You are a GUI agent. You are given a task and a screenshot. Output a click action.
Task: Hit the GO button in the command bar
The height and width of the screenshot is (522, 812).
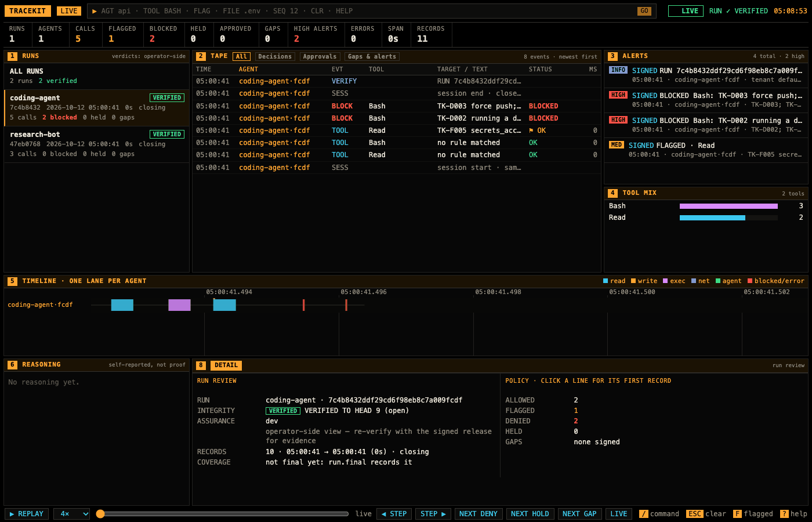click(x=644, y=11)
